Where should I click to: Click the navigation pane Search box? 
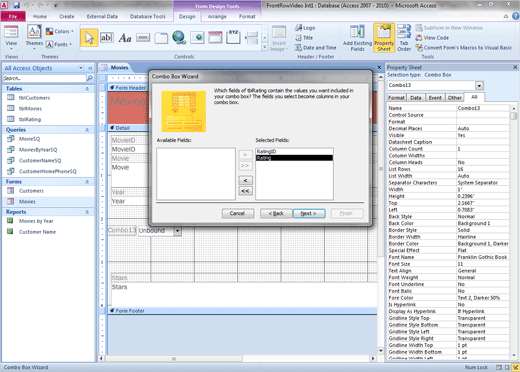click(44, 78)
